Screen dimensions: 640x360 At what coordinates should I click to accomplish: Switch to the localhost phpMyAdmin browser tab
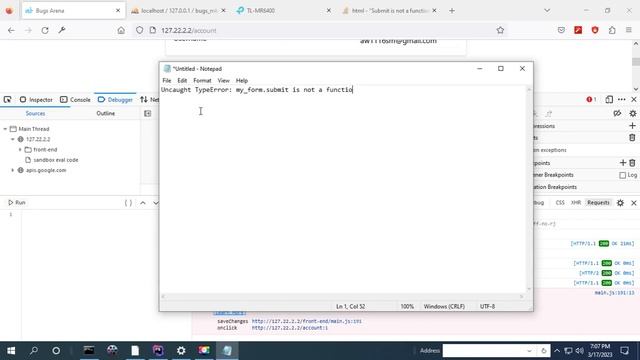pyautogui.click(x=178, y=11)
